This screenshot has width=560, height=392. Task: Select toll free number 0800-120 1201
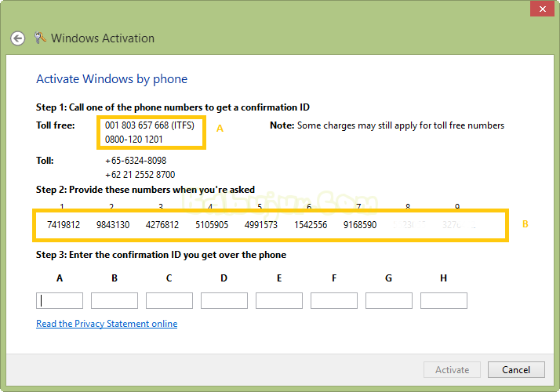[x=134, y=140]
